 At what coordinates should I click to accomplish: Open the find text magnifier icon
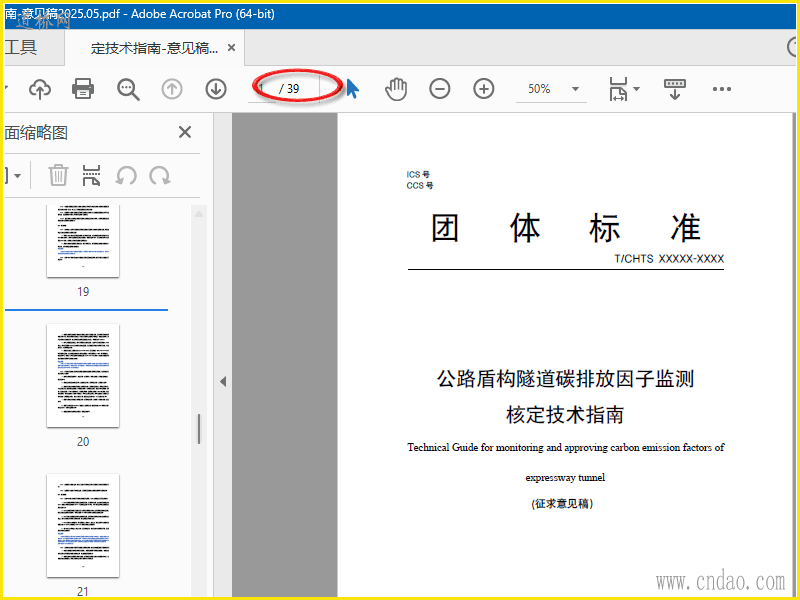tap(128, 89)
